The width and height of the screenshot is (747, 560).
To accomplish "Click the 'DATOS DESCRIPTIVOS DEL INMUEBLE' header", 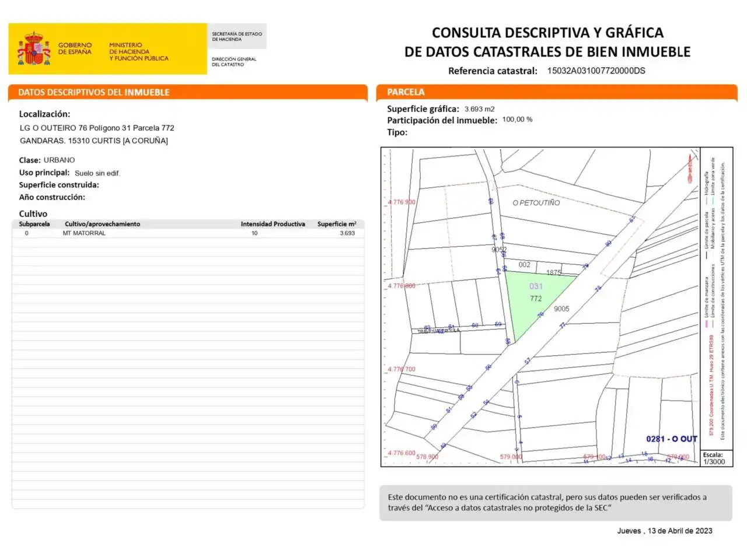I will 94,92.
